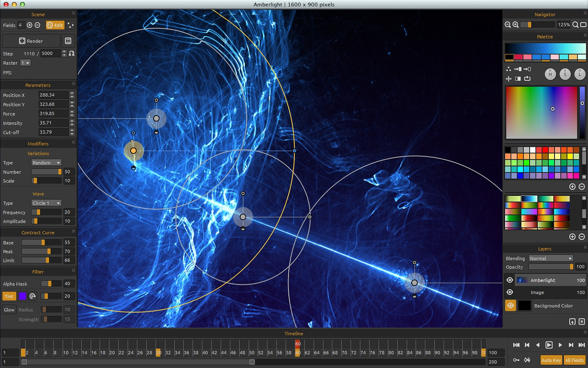Image resolution: width=588 pixels, height=368 pixels.
Task: Click frame 30 keyframe marker on timeline
Action: (x=158, y=352)
